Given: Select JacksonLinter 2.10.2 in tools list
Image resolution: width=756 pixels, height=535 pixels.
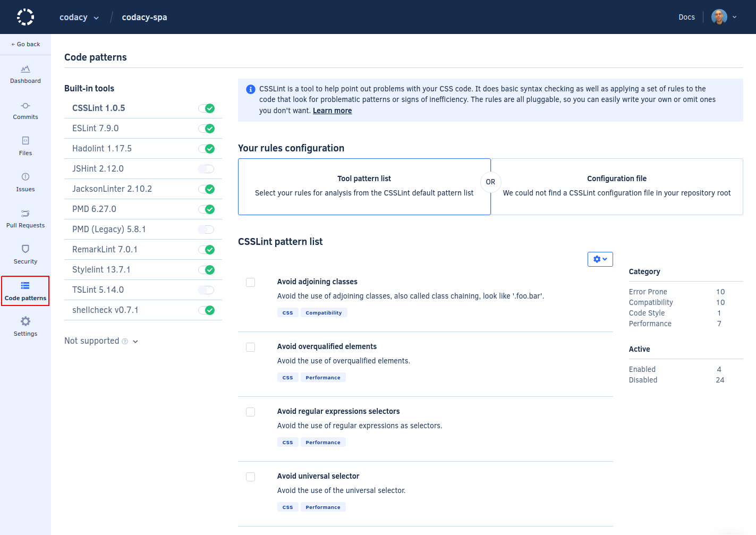Looking at the screenshot, I should coord(112,189).
